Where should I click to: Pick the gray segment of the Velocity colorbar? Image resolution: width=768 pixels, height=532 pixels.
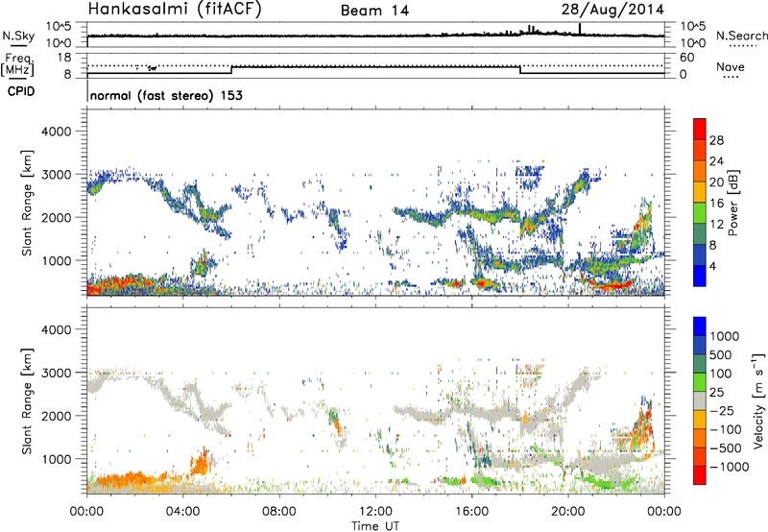700,400
